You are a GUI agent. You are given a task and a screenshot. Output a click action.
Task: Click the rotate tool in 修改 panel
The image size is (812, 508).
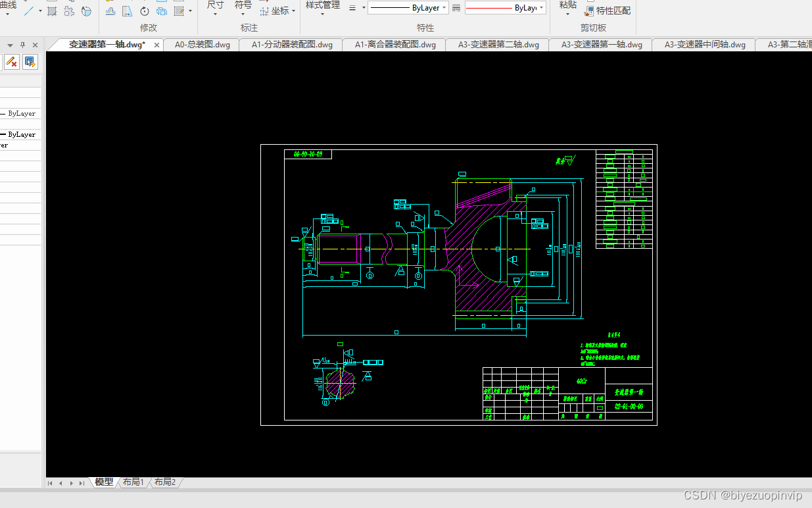[144, 11]
